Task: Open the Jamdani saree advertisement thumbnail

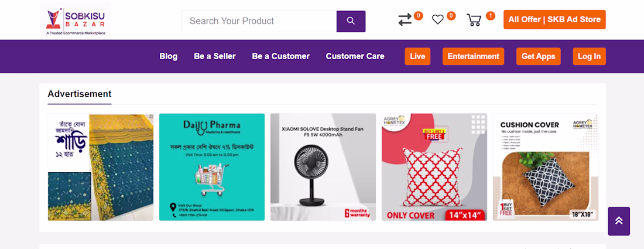Action: 101,167
